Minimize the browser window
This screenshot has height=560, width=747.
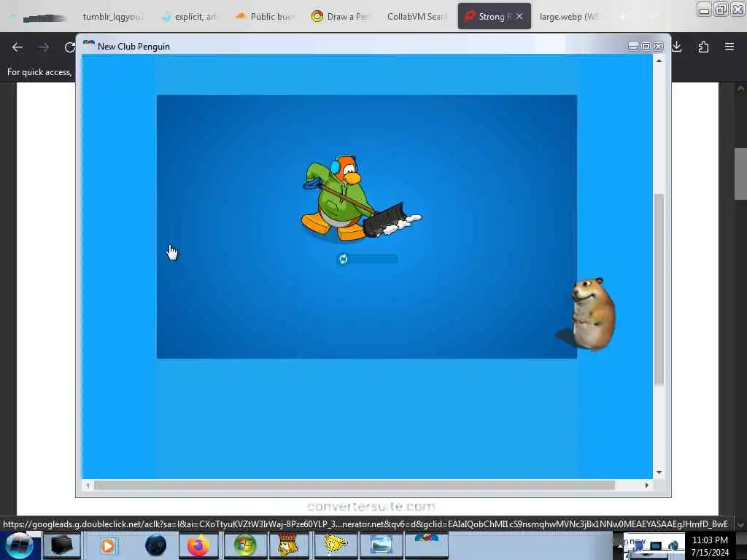[704, 9]
